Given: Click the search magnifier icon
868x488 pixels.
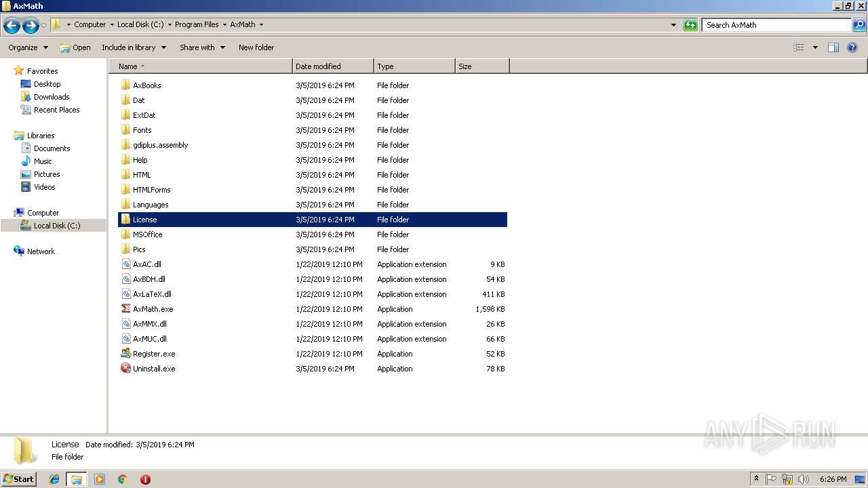Looking at the screenshot, I should click(x=859, y=25).
